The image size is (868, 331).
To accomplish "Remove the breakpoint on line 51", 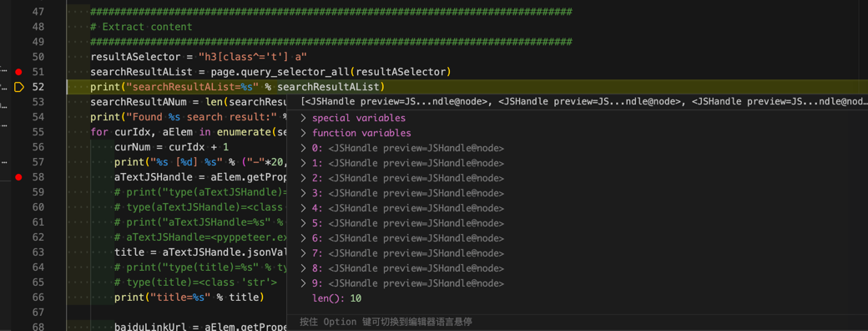I will tap(19, 72).
